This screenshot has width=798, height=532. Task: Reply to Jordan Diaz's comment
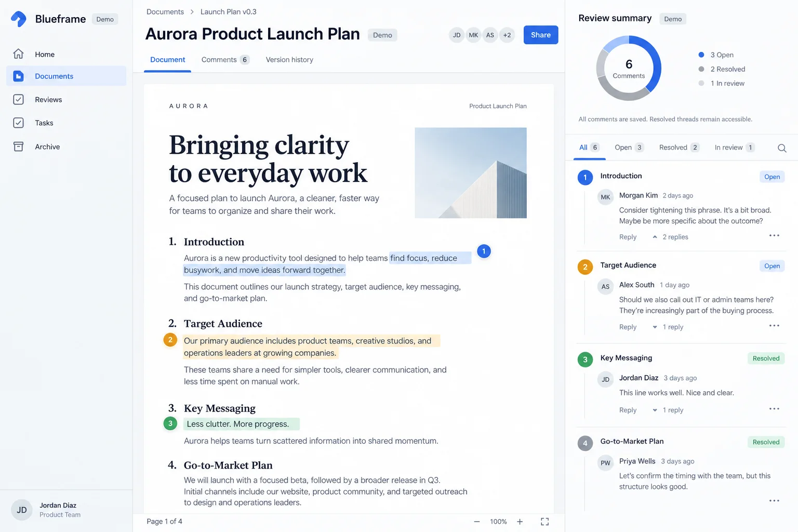click(628, 410)
